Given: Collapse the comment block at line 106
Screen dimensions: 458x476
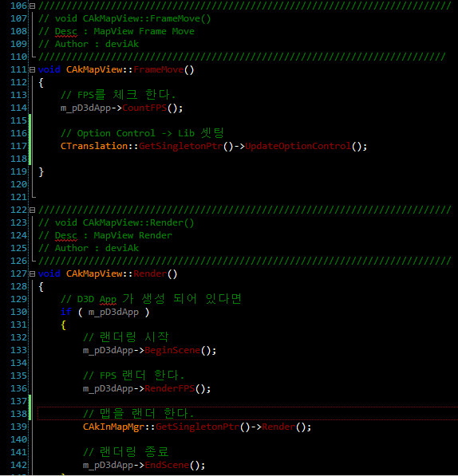Looking at the screenshot, I should 32,6.
